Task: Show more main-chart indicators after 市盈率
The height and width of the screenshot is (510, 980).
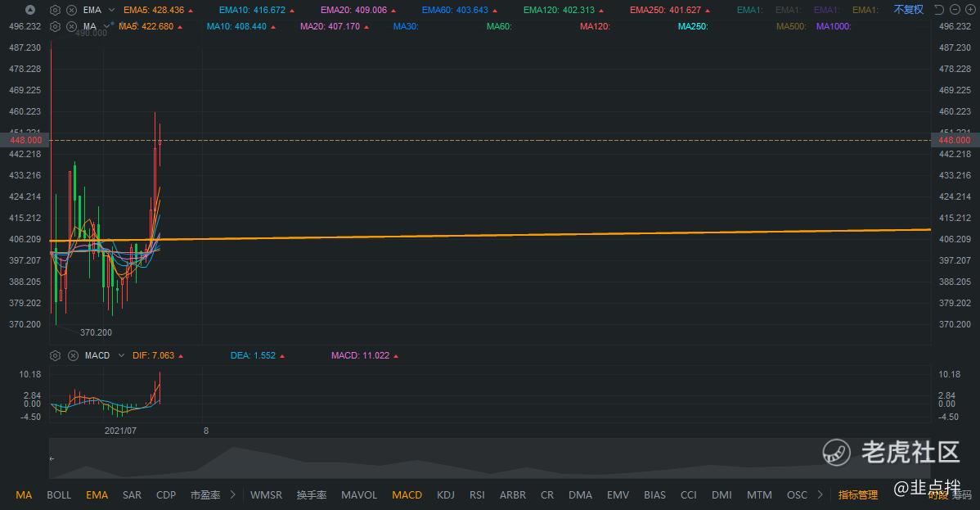Action: click(x=232, y=494)
